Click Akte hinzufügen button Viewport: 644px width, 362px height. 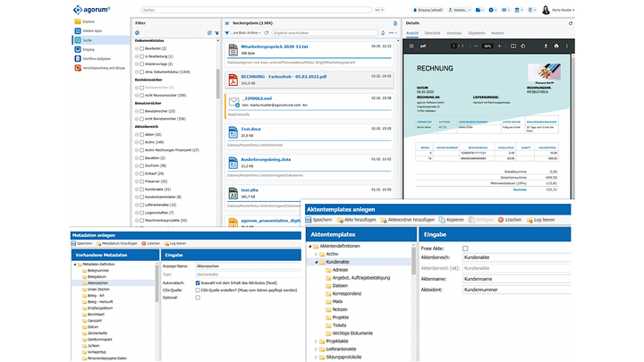click(358, 219)
